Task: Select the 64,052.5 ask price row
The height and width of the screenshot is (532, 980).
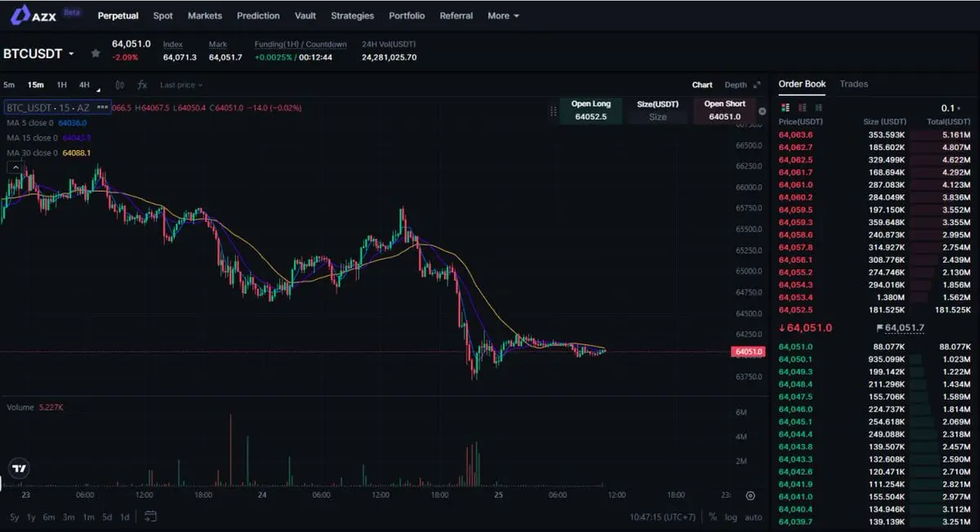Action: click(875, 310)
